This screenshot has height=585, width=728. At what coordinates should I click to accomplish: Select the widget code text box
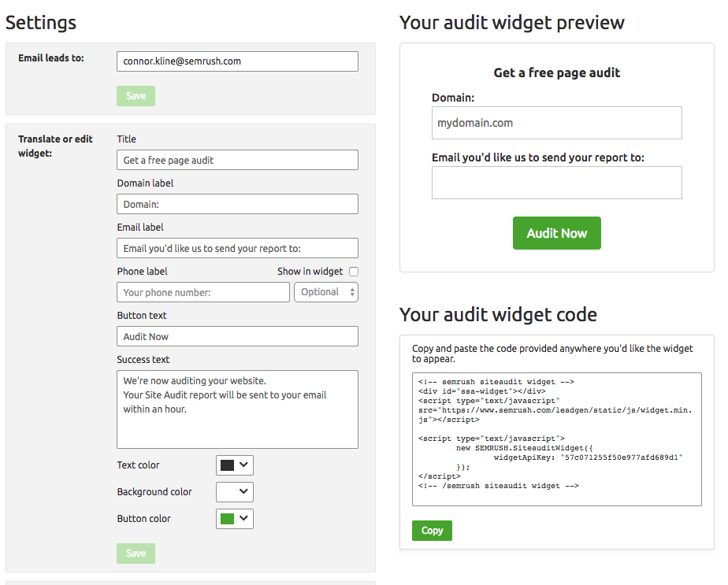[x=556, y=439]
